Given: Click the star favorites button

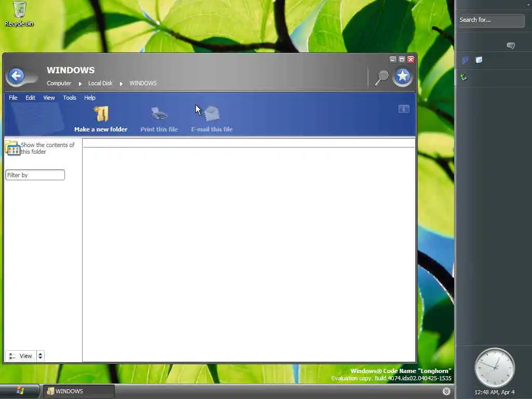Looking at the screenshot, I should tap(403, 76).
